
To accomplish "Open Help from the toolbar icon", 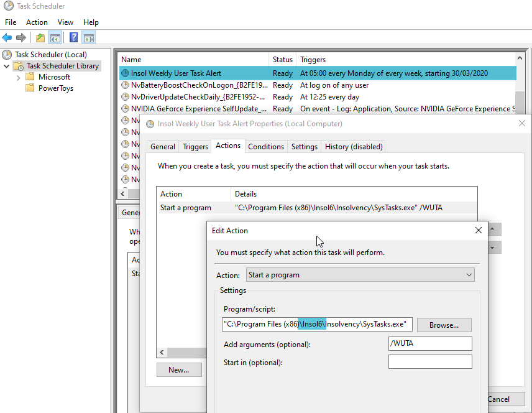I will 73,37.
